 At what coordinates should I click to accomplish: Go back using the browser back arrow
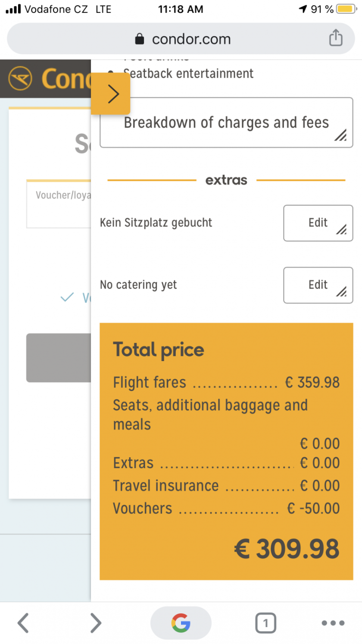[23, 623]
